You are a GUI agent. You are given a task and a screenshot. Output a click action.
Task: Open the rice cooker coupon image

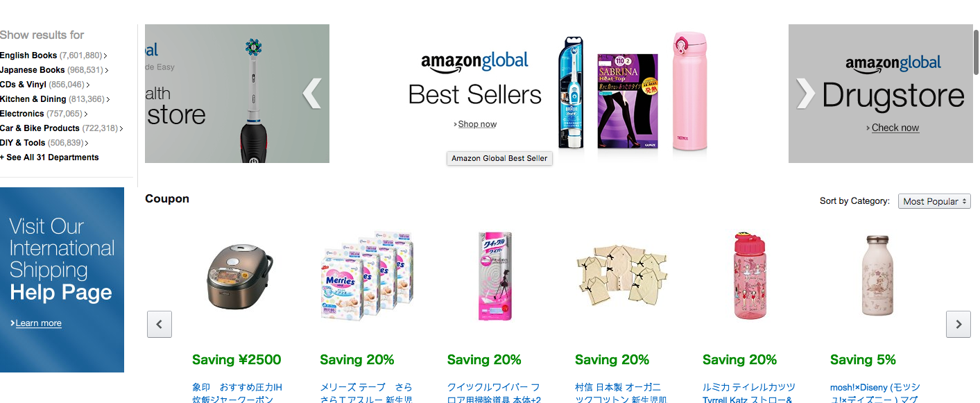tap(240, 276)
